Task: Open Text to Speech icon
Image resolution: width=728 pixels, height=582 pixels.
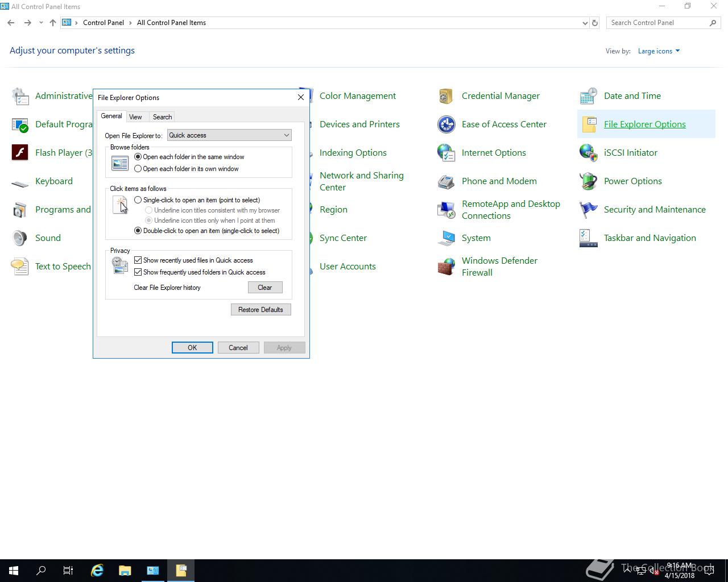Action: pyautogui.click(x=20, y=267)
